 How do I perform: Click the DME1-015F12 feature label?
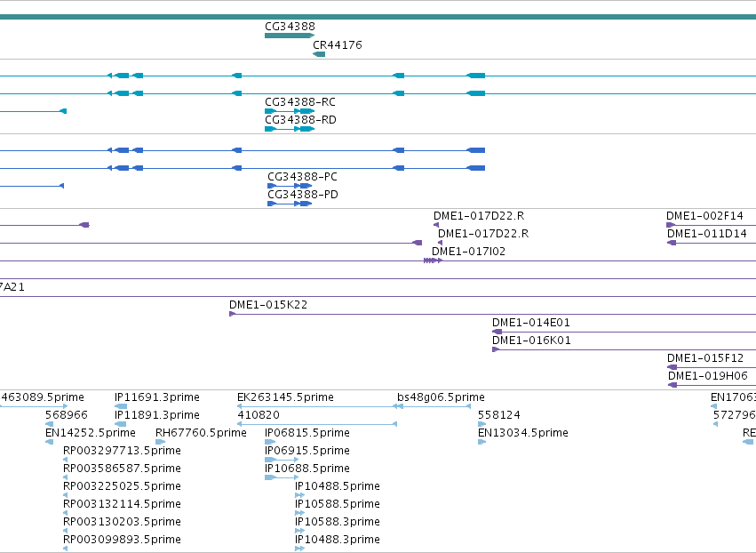(x=705, y=358)
